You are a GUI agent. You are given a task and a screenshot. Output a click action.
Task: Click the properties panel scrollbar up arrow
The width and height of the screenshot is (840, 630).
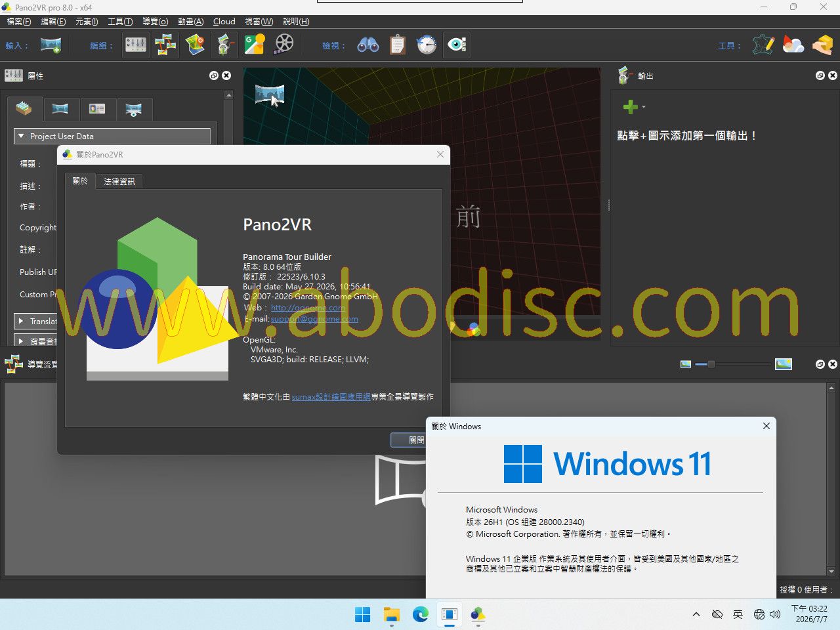pos(228,95)
